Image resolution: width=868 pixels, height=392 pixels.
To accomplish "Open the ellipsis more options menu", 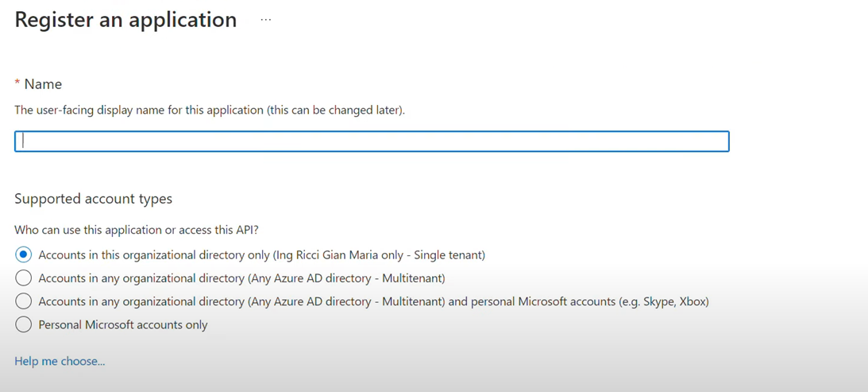I will click(x=266, y=20).
